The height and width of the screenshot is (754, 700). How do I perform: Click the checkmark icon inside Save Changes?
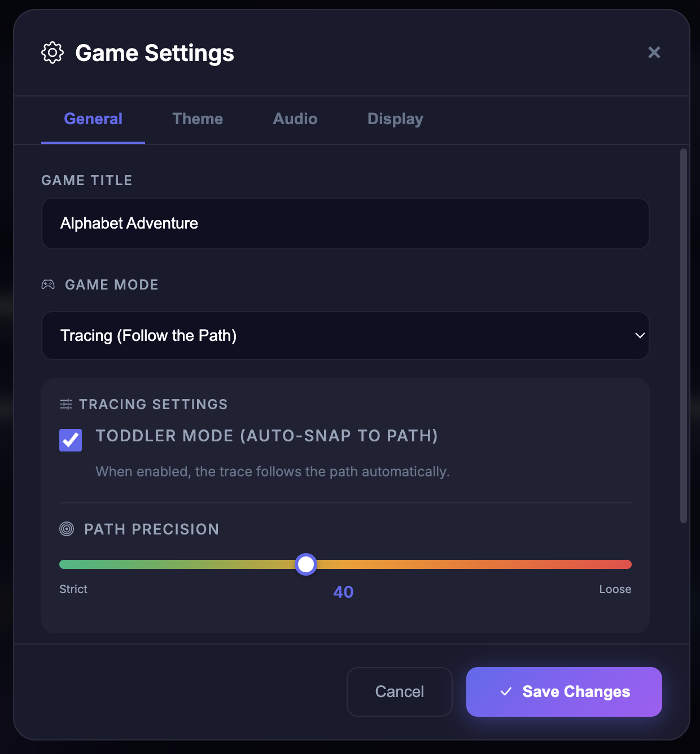pyautogui.click(x=506, y=691)
